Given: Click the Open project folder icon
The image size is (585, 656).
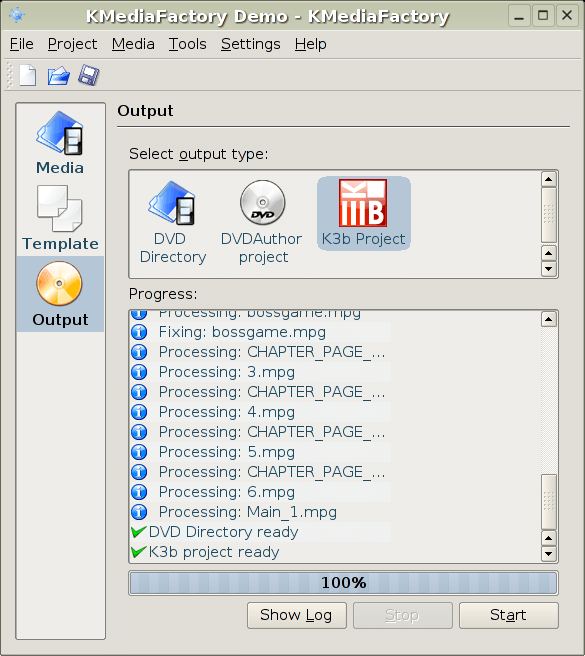Looking at the screenshot, I should point(58,76).
